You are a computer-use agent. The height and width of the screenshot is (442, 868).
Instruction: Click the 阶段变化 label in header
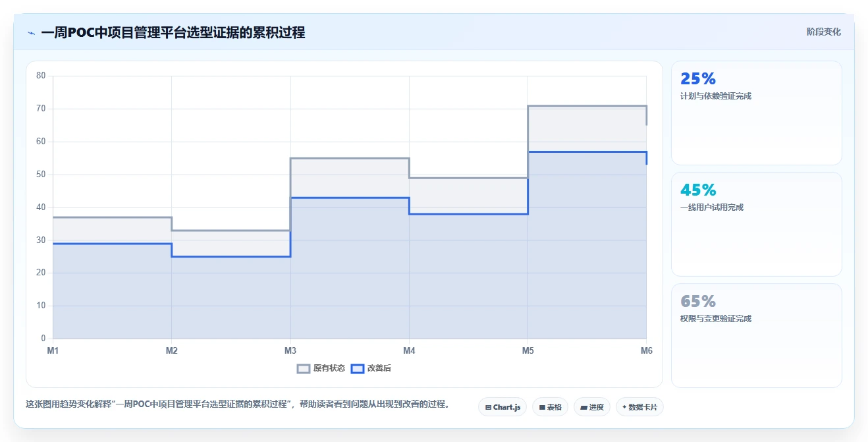823,32
